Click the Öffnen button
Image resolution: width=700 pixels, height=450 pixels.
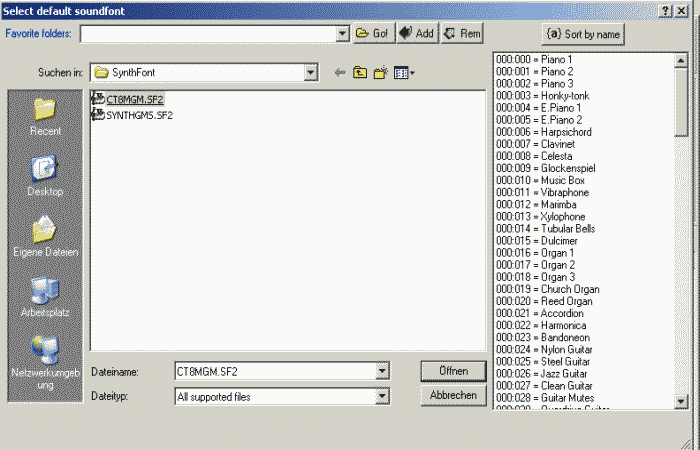[x=453, y=371]
